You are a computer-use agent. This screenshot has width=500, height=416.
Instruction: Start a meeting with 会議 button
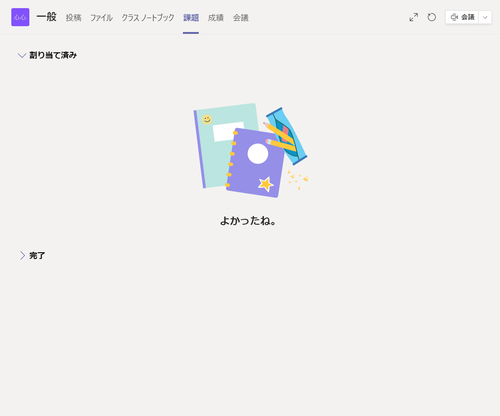pos(462,17)
